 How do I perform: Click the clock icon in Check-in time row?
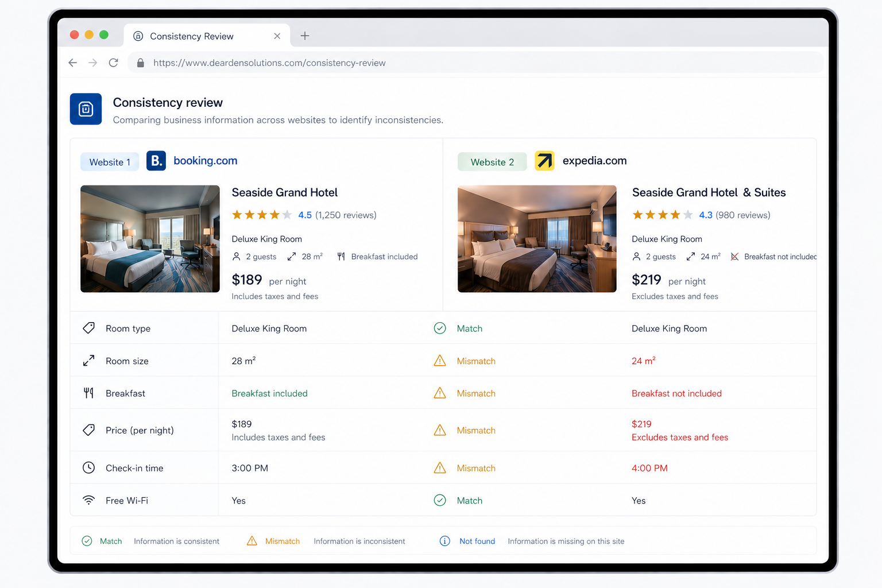point(88,467)
